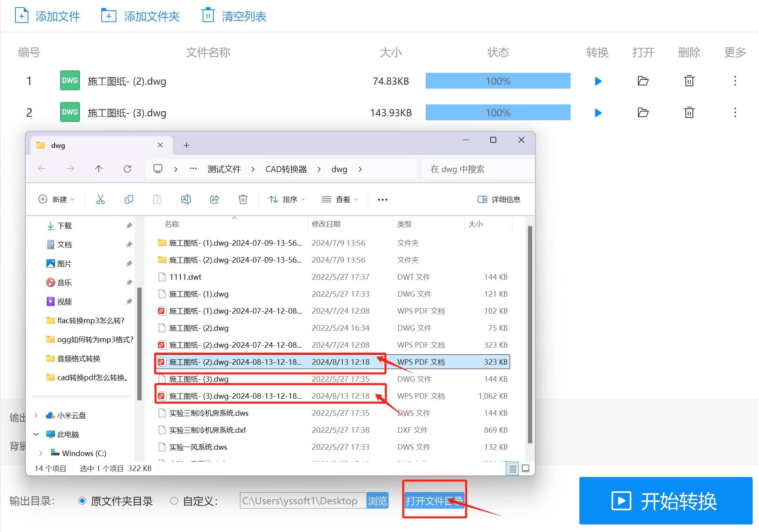The width and height of the screenshot is (759, 532).
Task: Click the Delete trash icon in Explorer toolbar
Action: click(243, 199)
